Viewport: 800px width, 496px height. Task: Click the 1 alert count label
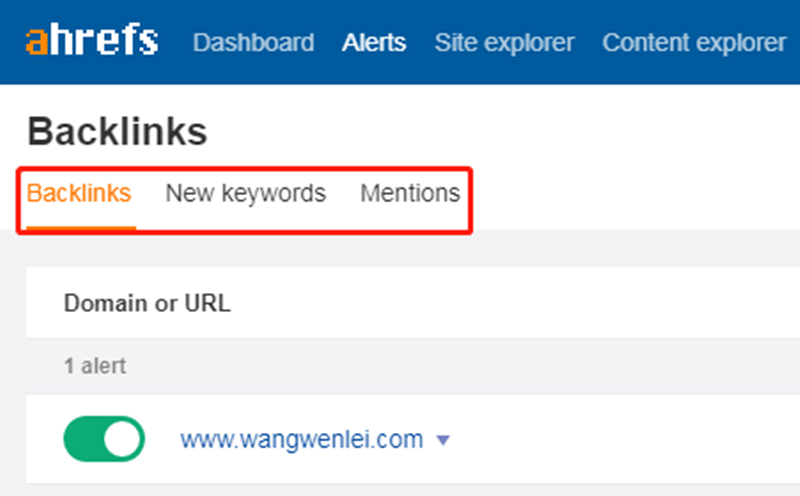pos(95,366)
